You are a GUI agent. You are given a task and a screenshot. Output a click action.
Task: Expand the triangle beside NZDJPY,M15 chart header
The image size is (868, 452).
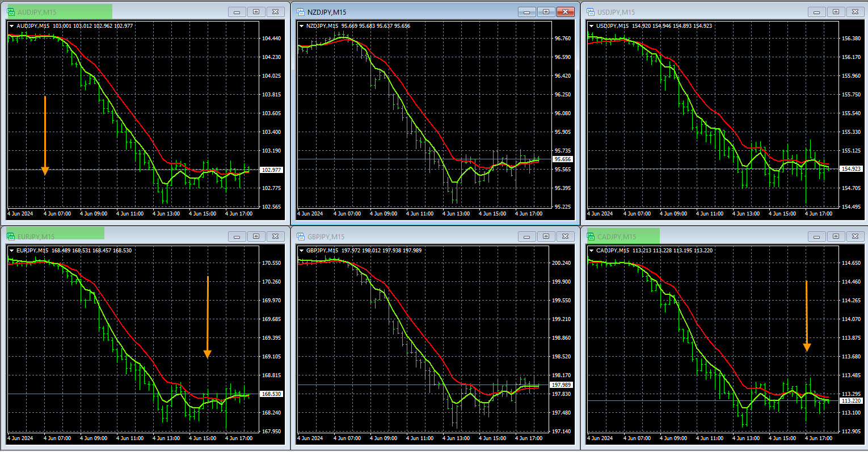click(x=301, y=26)
